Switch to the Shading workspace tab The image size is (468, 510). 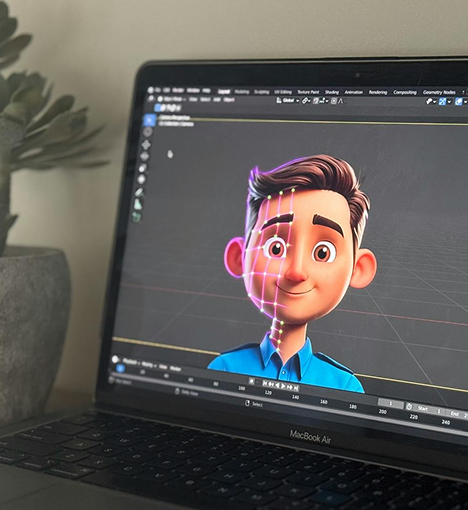332,92
